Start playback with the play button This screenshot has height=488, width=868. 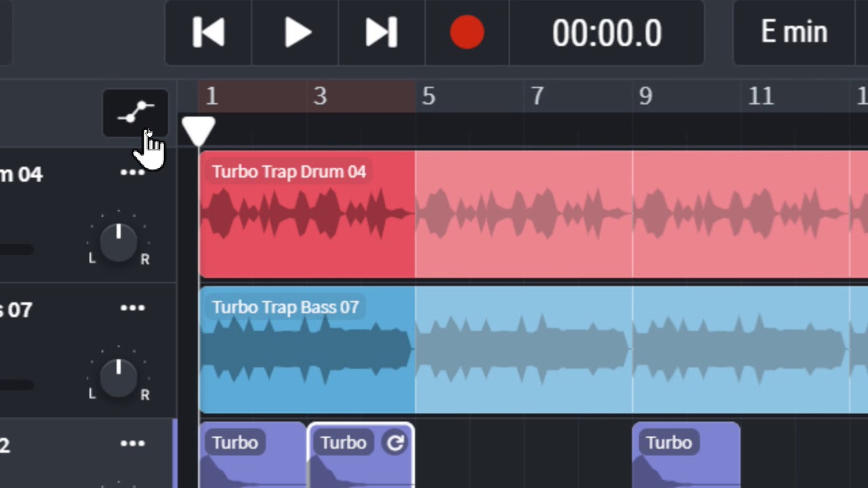click(296, 33)
